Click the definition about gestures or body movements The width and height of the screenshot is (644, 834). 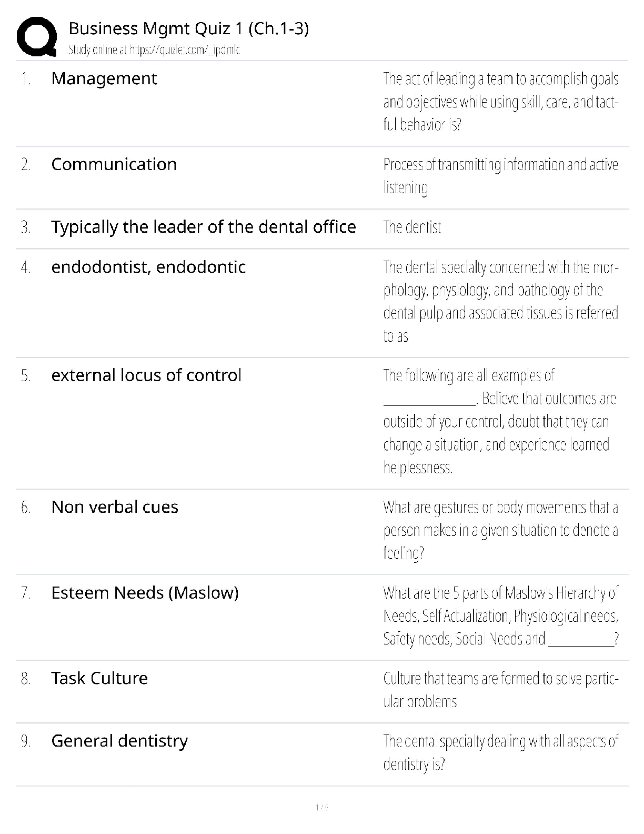coord(500,530)
